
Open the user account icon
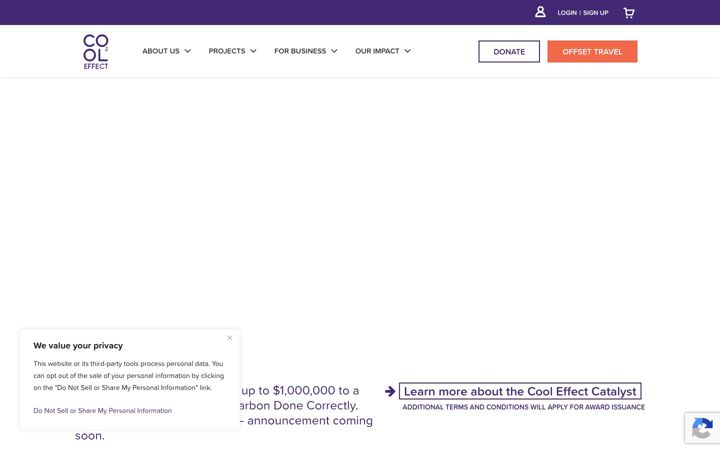click(x=540, y=12)
